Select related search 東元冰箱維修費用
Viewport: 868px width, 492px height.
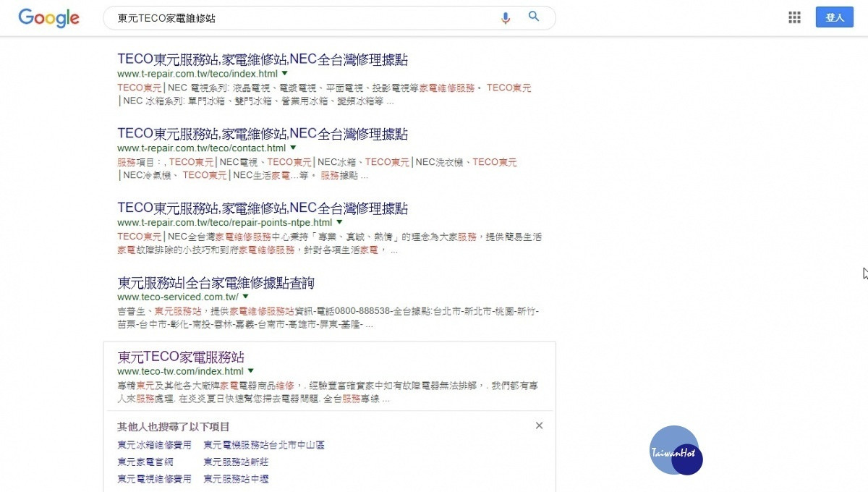coord(154,445)
